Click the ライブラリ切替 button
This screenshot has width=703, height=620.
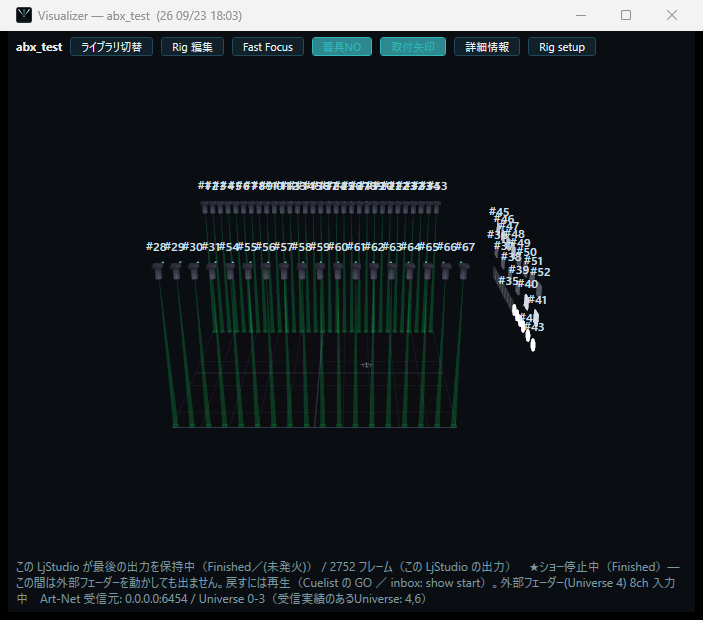coord(111,47)
